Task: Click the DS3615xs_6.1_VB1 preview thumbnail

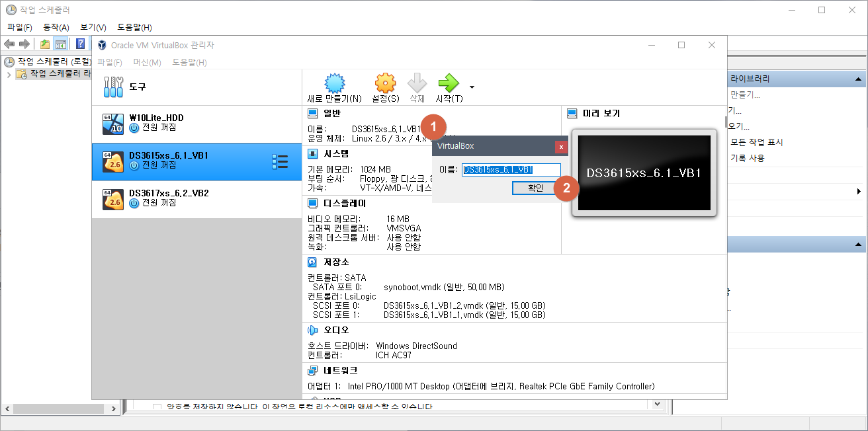Action: 644,173
